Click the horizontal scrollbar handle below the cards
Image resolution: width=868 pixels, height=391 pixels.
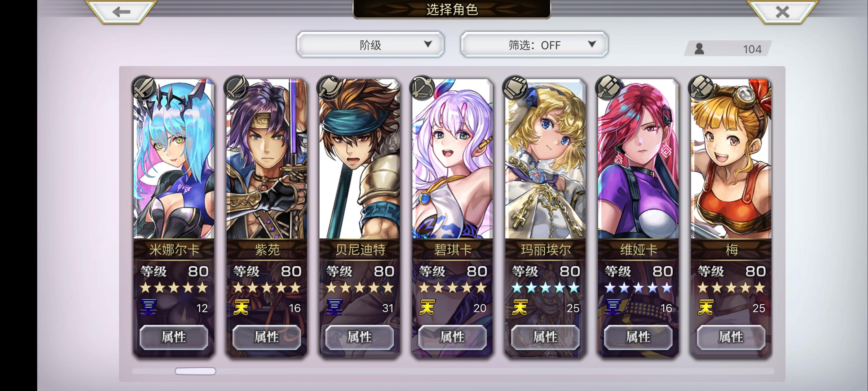pyautogui.click(x=195, y=371)
